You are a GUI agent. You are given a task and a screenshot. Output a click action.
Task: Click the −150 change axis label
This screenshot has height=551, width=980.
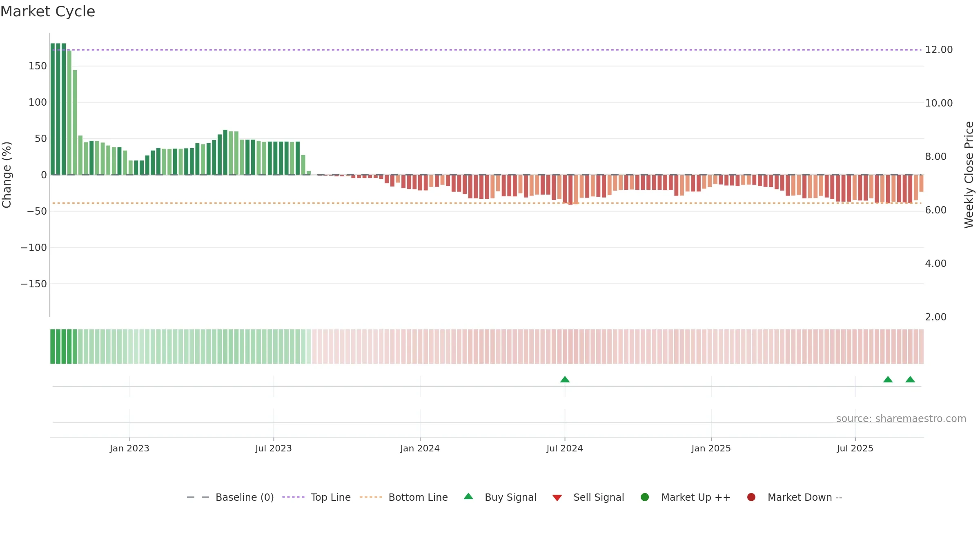click(34, 284)
